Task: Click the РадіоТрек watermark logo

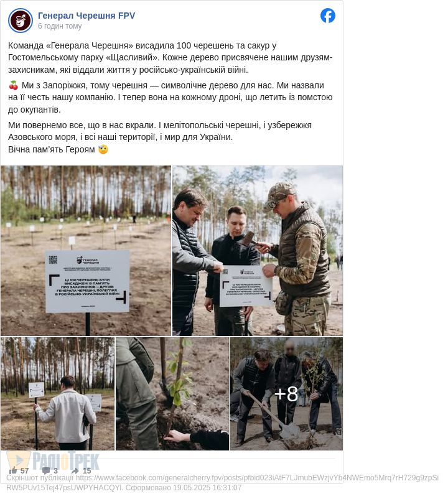Action: click(x=53, y=460)
